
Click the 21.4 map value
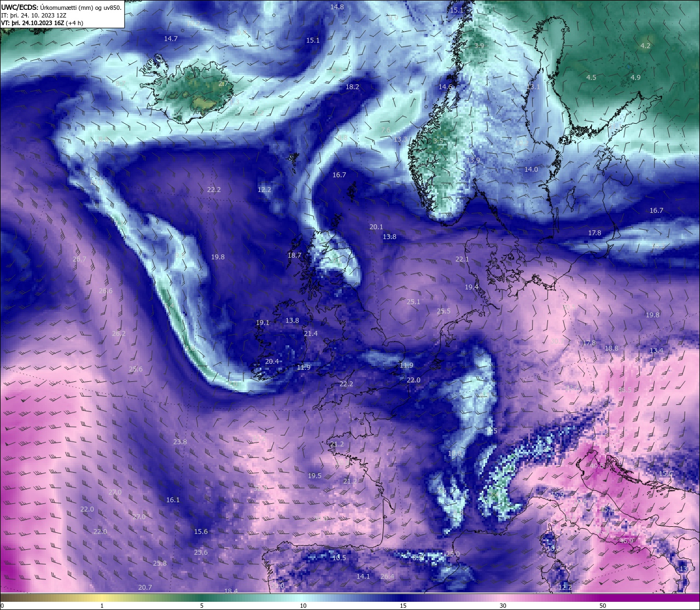point(311,334)
